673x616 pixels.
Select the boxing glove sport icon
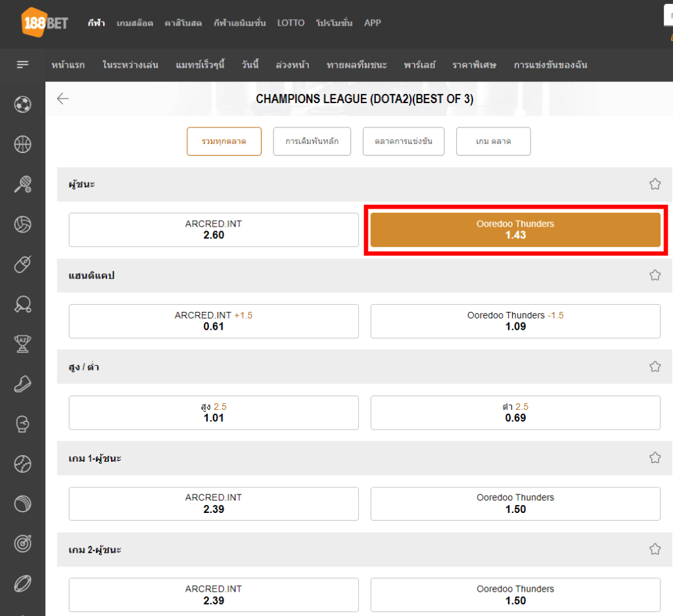pyautogui.click(x=22, y=424)
